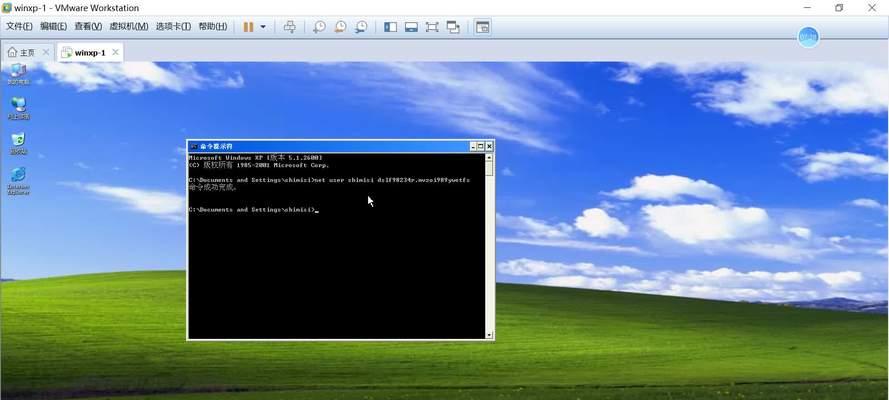The image size is (889, 400).
Task: Switch to the 主页 home tab
Action: pos(22,53)
